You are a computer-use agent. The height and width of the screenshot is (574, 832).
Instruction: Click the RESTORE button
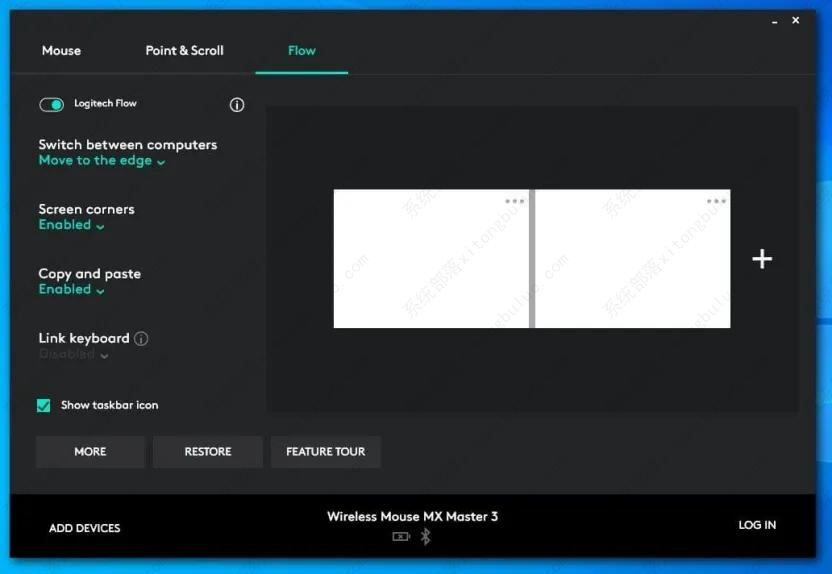(x=207, y=451)
